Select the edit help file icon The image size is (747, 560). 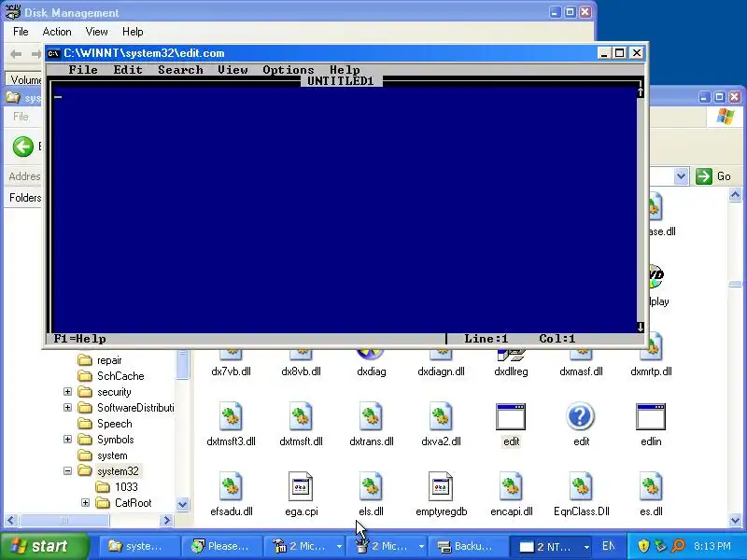coord(580,416)
